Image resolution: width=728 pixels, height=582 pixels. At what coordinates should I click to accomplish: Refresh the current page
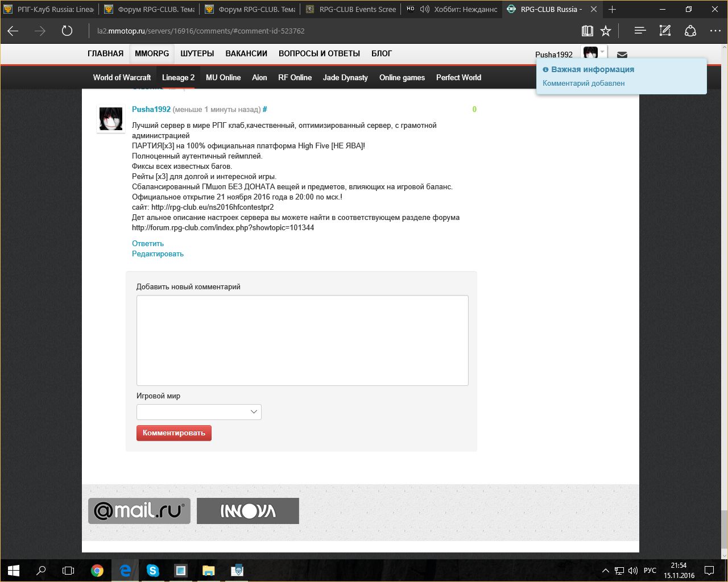67,31
